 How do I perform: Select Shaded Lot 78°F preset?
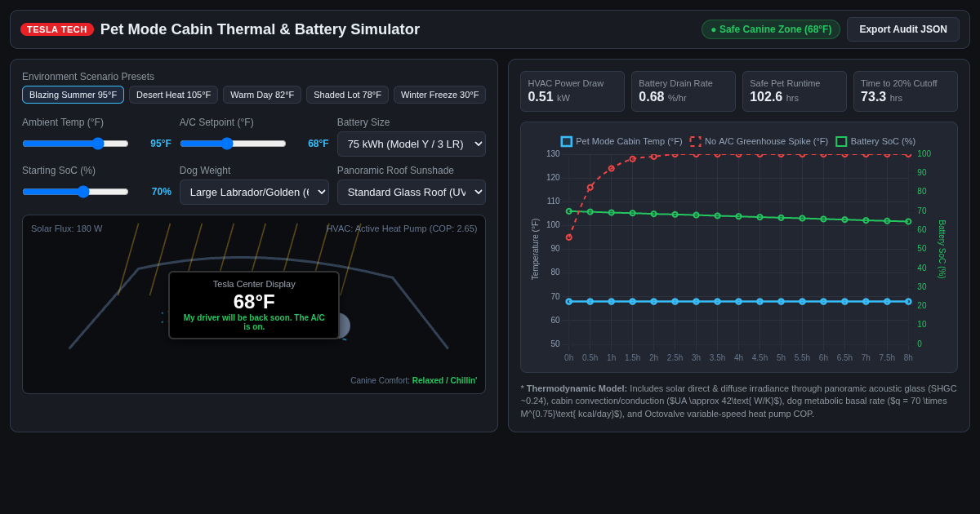[347, 95]
